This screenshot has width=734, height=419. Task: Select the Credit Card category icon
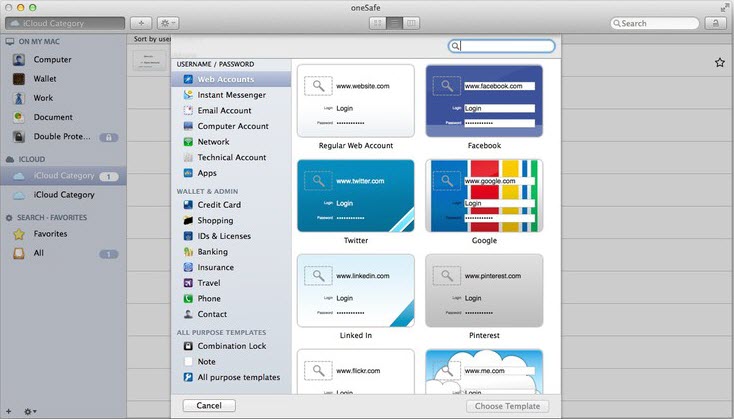[188, 205]
